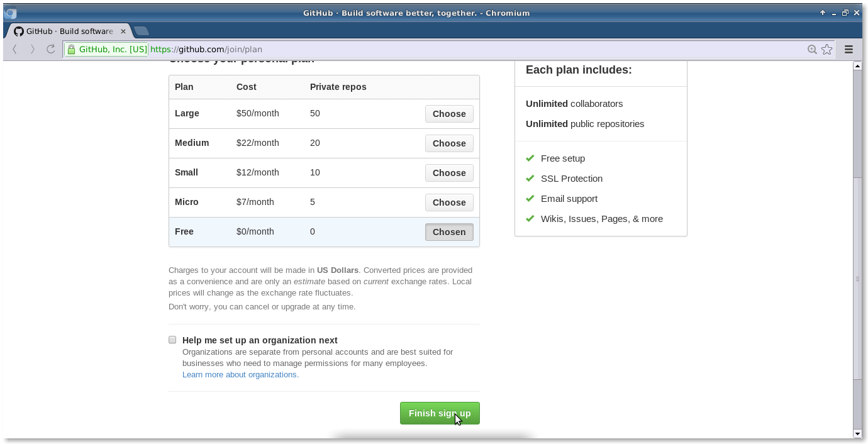Close the GitHub browser tab
The height and width of the screenshot is (444, 868).
[123, 31]
